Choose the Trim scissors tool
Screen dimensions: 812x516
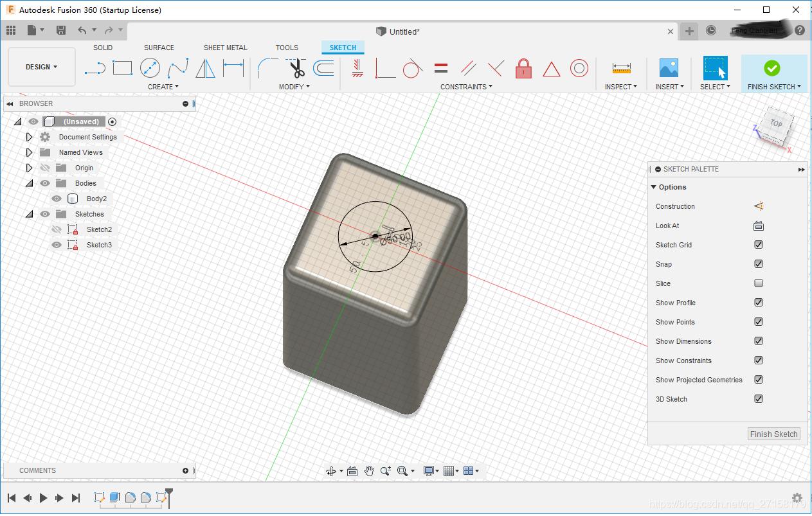coord(296,68)
